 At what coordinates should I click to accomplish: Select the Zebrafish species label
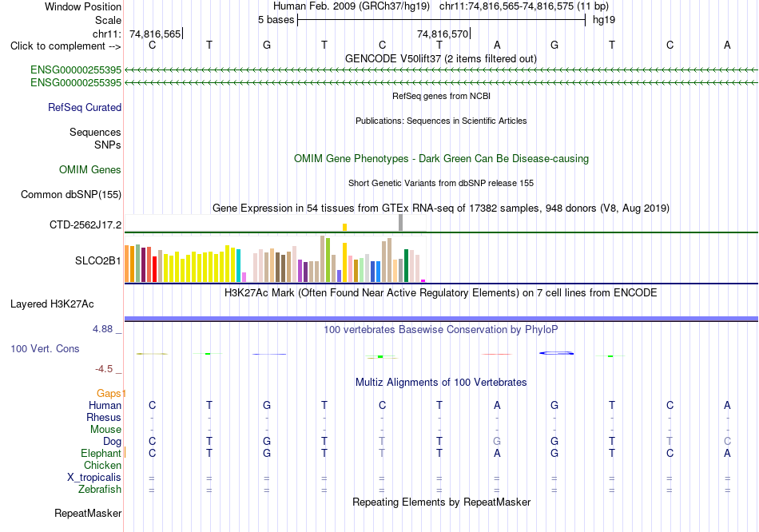point(100,490)
